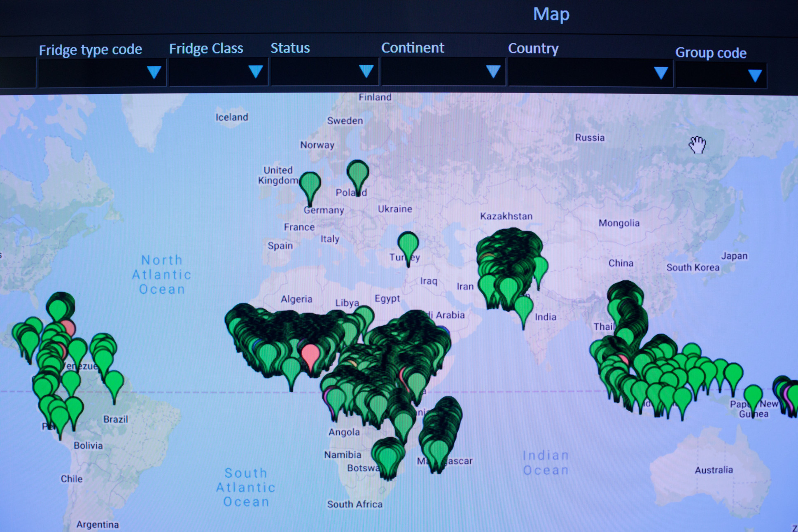Image resolution: width=798 pixels, height=532 pixels.
Task: Expand the Group code dropdown
Action: tap(721, 75)
